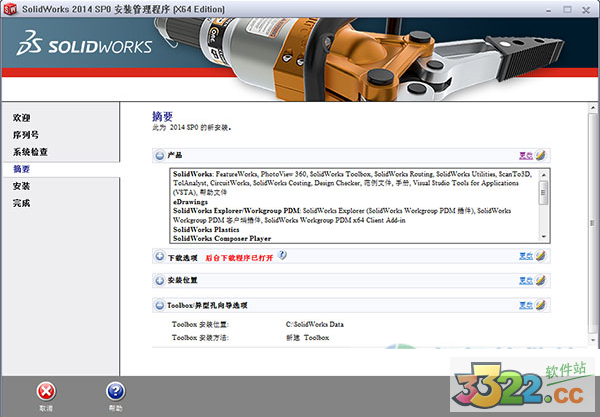600x417 pixels.
Task: Click the 摘要 page heading
Action: pyautogui.click(x=162, y=116)
